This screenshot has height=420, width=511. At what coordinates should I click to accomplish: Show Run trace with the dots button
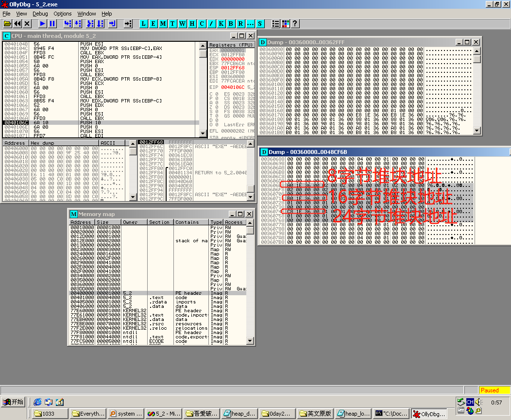click(250, 23)
